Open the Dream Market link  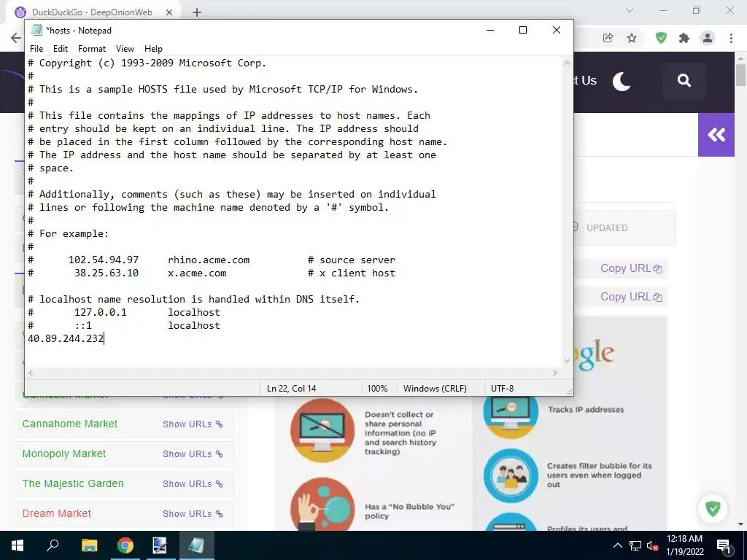pos(56,513)
